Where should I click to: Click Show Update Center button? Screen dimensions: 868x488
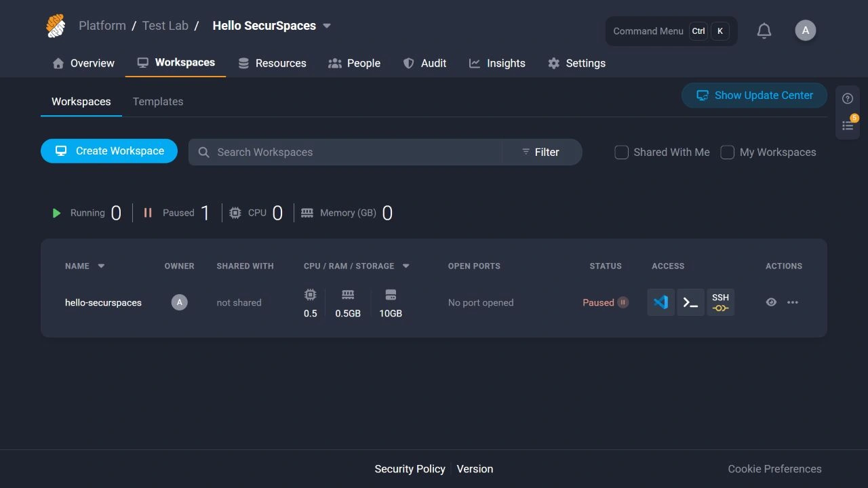pyautogui.click(x=754, y=96)
